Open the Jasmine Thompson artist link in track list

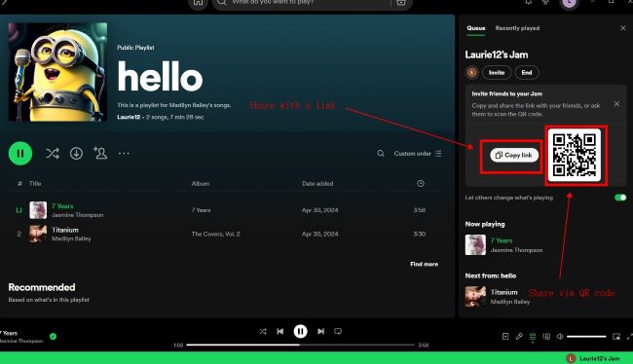pyautogui.click(x=78, y=215)
